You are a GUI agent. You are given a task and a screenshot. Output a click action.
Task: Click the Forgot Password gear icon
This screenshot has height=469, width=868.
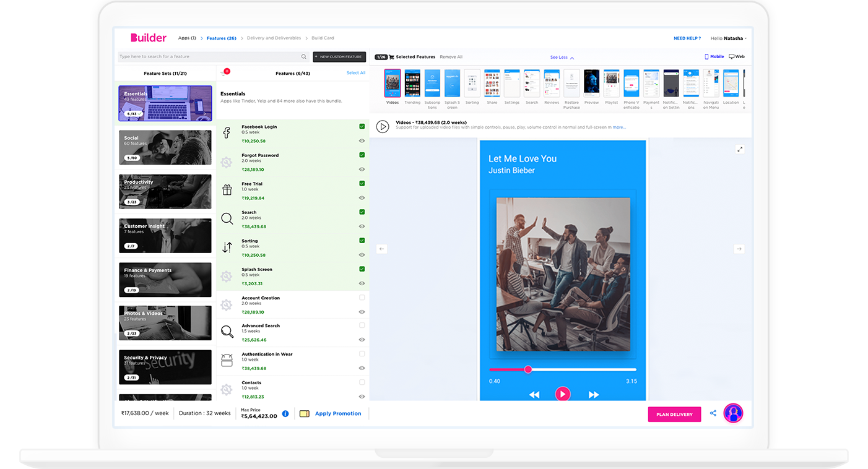227,162
